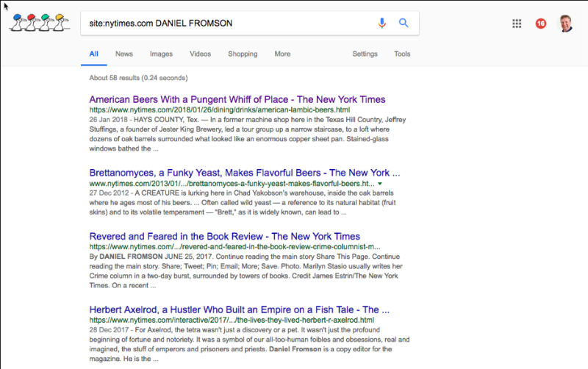Open the Google apps grid
The width and height of the screenshot is (588, 369).
pos(517,24)
